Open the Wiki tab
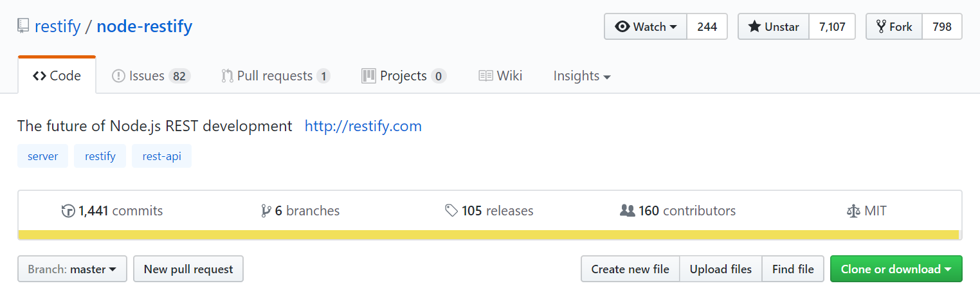This screenshot has width=980, height=288. pyautogui.click(x=500, y=76)
